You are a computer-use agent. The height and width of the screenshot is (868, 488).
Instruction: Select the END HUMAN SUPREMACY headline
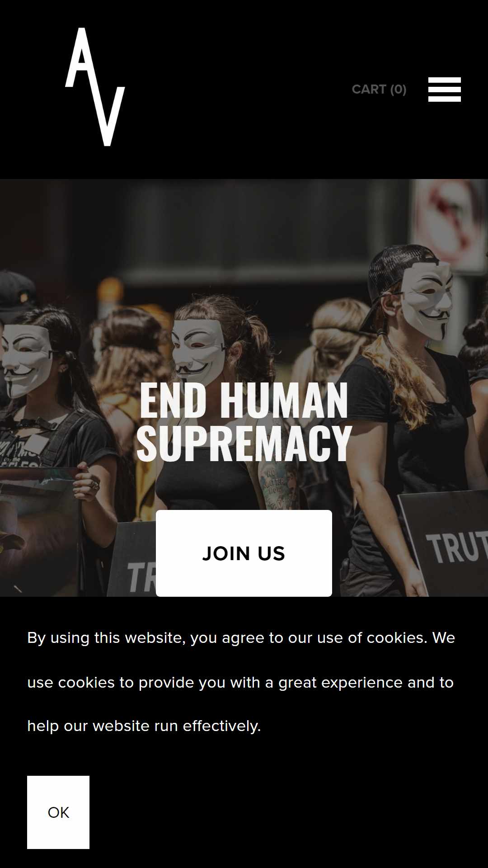pyautogui.click(x=244, y=422)
